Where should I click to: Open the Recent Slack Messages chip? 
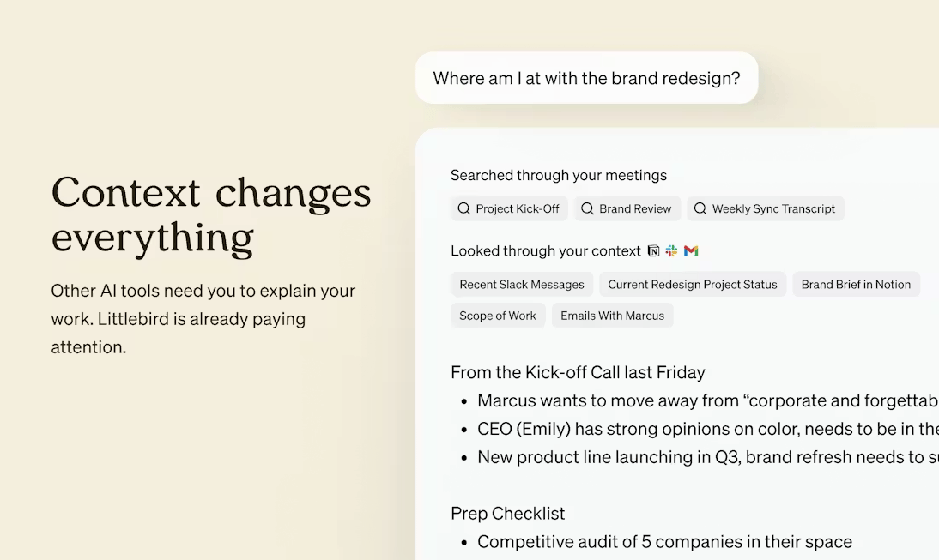click(x=522, y=285)
